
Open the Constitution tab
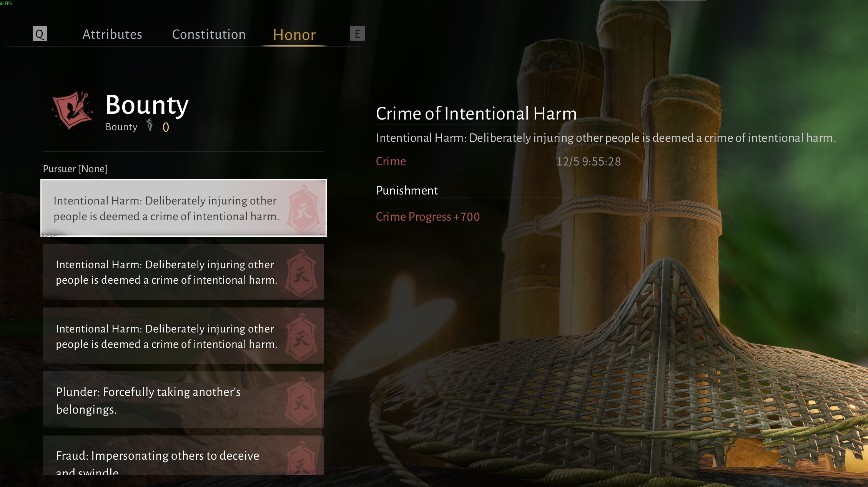[209, 34]
